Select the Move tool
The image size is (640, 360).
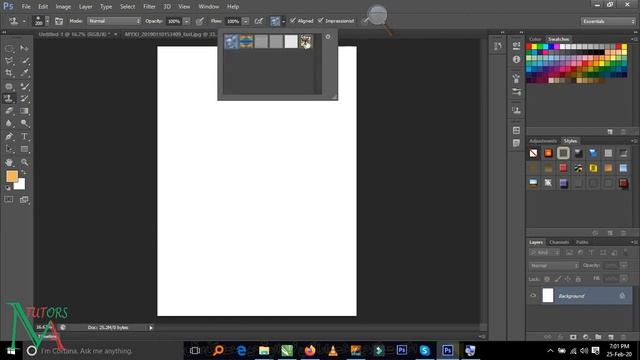(24, 49)
